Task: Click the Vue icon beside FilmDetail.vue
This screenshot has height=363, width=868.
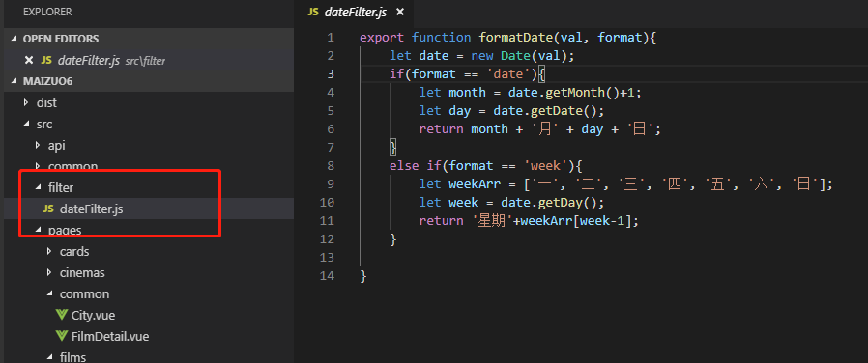Action: point(62,337)
